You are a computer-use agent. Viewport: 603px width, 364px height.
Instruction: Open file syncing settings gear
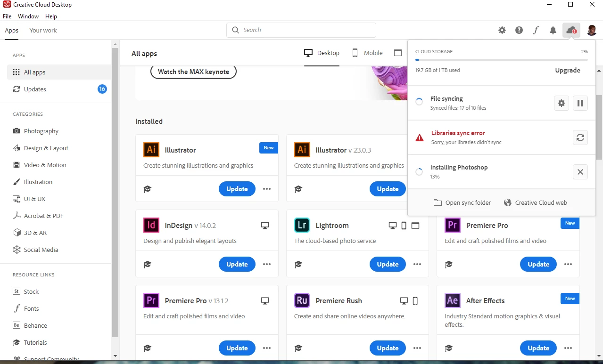pos(561,103)
